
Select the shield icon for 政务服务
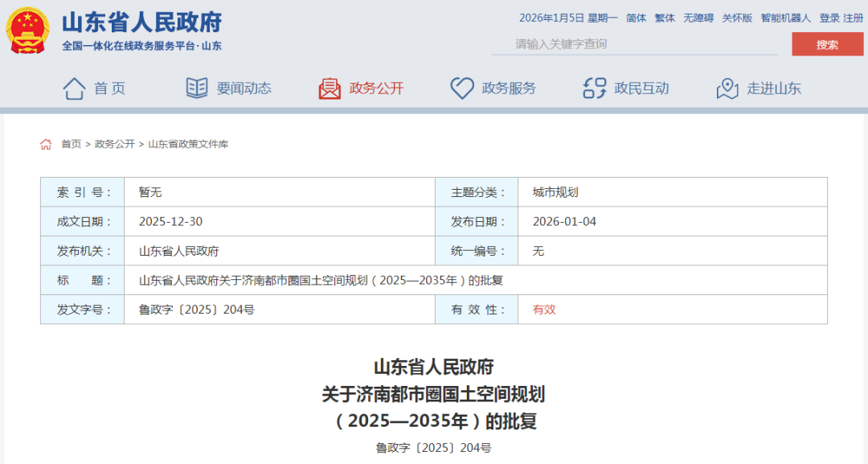[x=461, y=88]
